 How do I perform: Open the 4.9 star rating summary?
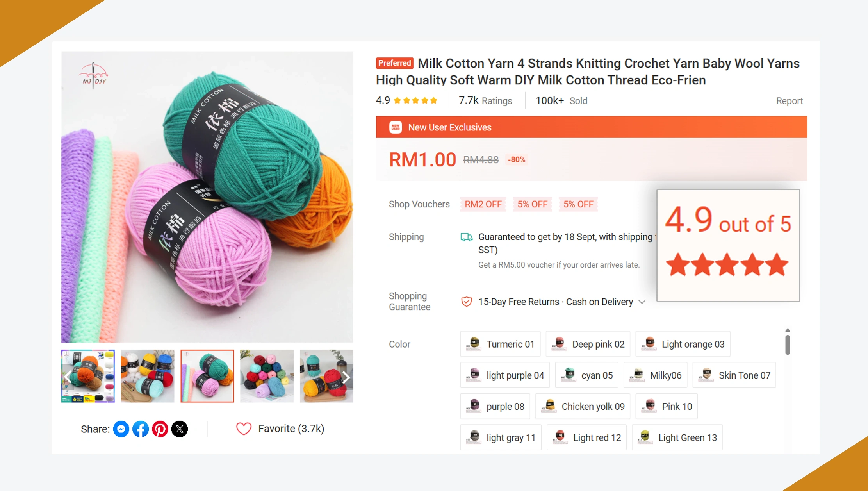pyautogui.click(x=406, y=101)
